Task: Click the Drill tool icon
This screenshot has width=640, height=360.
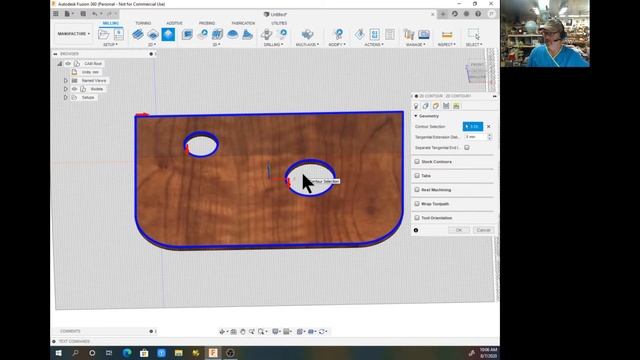Action: [x=267, y=35]
